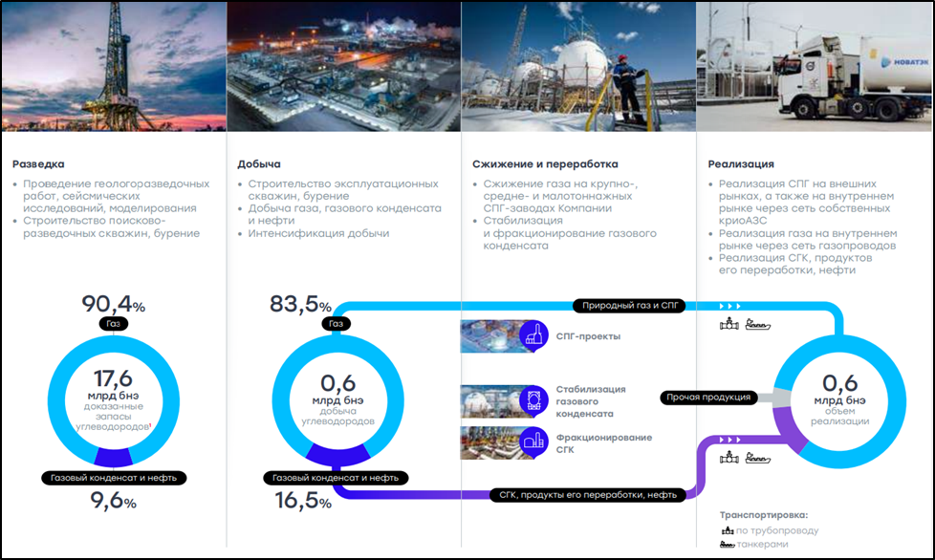
Task: Click the СПГ-проекты preview image
Action: 491,335
